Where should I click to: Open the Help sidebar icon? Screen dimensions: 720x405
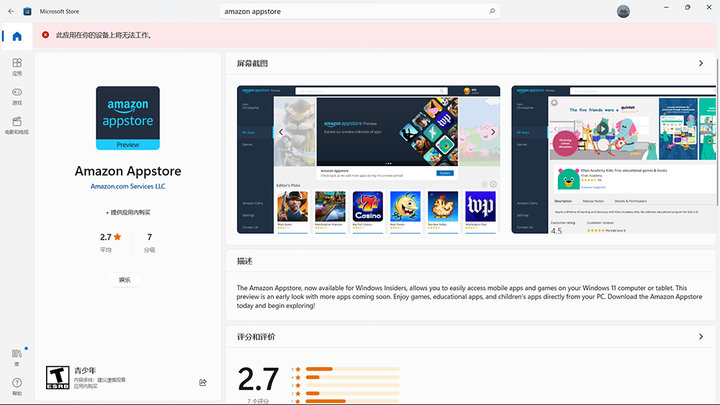pos(17,387)
